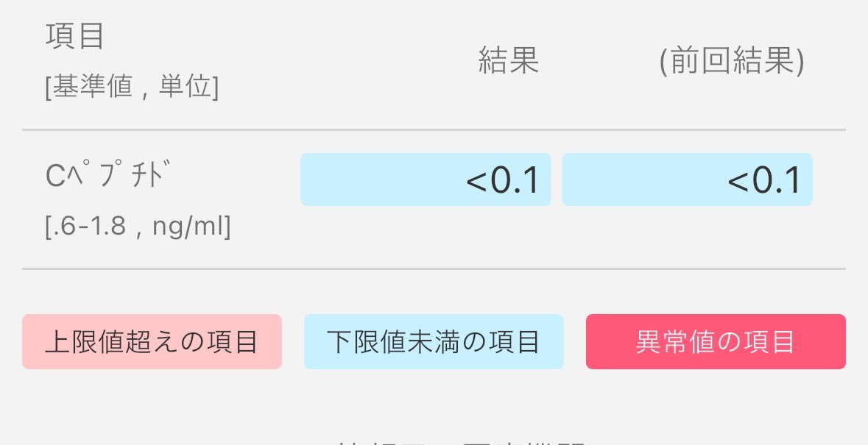Tap the Cペプチド item name
868x445 pixels.
tap(105, 175)
